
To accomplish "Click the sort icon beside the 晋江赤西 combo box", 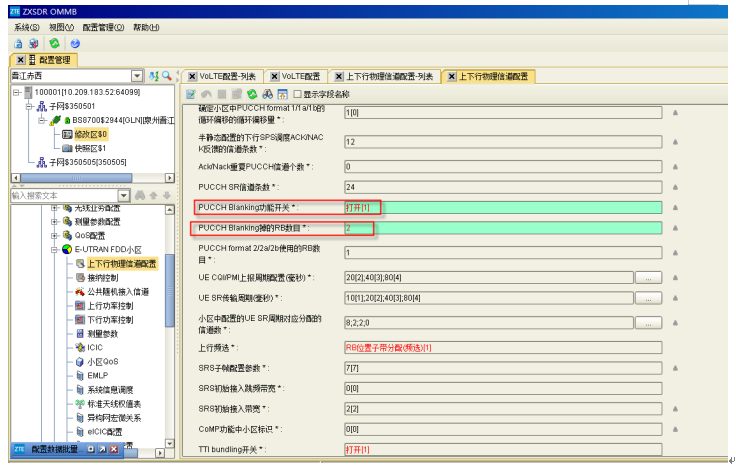I will [153, 76].
